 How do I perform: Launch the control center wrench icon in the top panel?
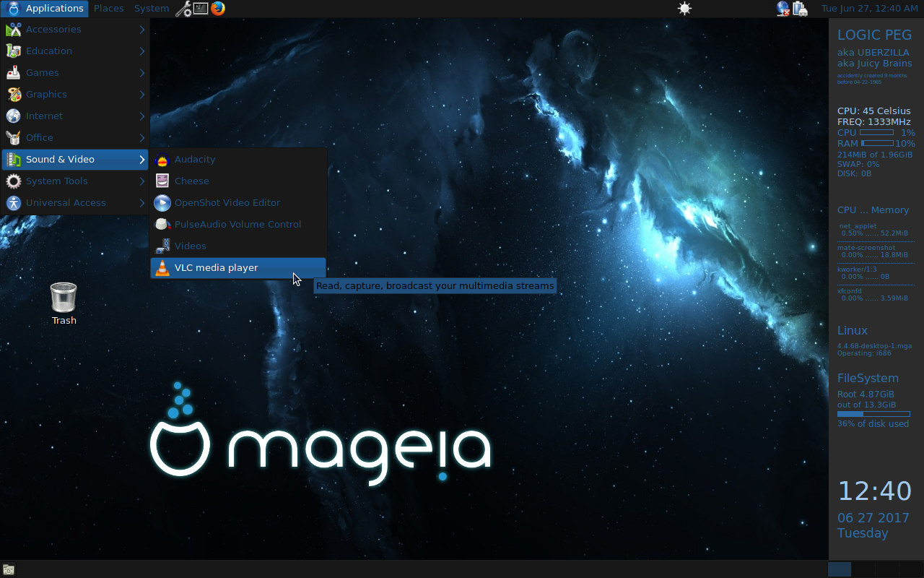click(183, 9)
